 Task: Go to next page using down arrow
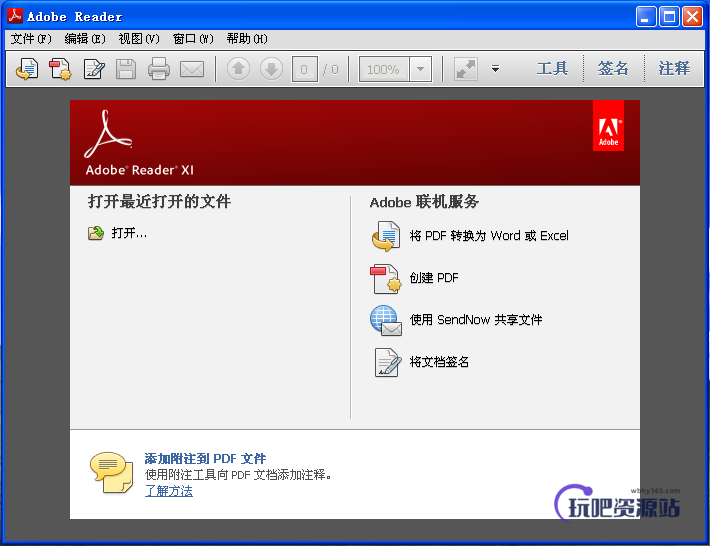point(271,69)
